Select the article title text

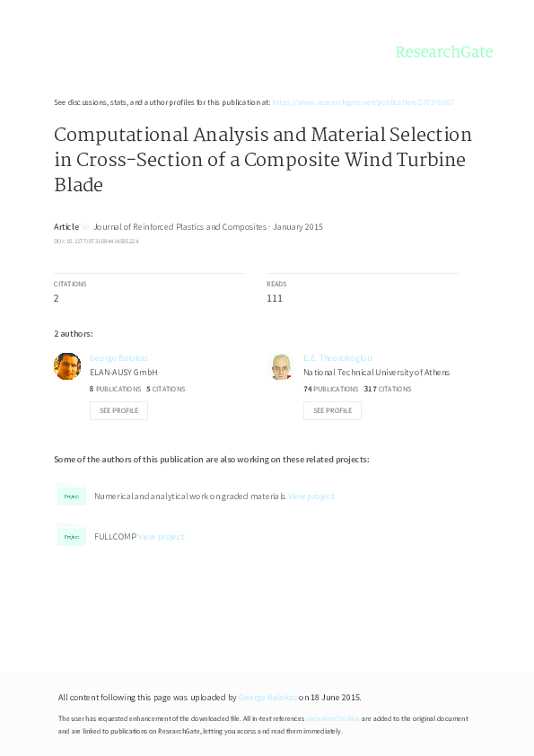[262, 160]
